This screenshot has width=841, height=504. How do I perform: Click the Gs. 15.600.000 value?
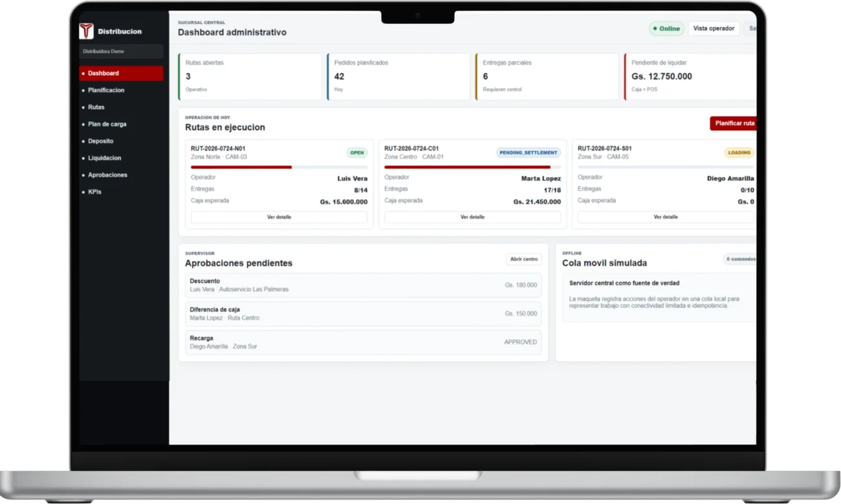[x=344, y=202]
